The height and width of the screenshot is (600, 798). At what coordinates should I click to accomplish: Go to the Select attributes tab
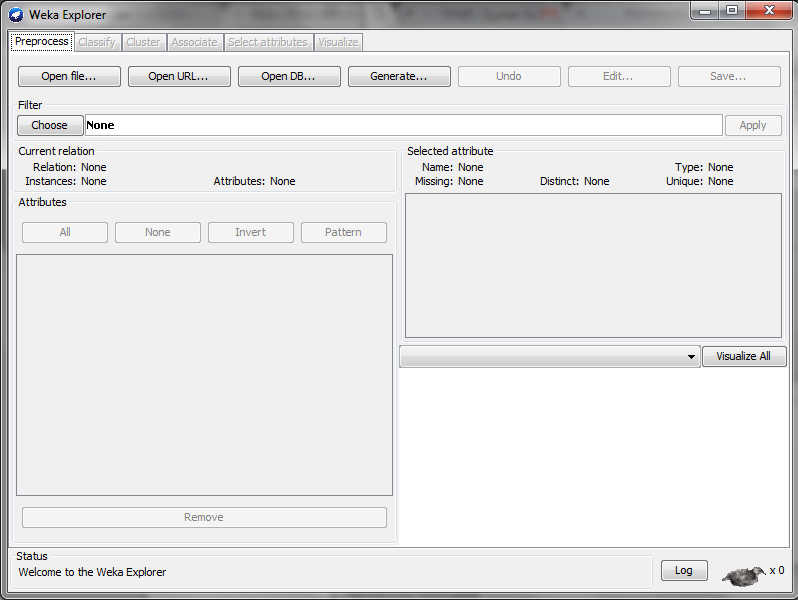click(x=268, y=42)
